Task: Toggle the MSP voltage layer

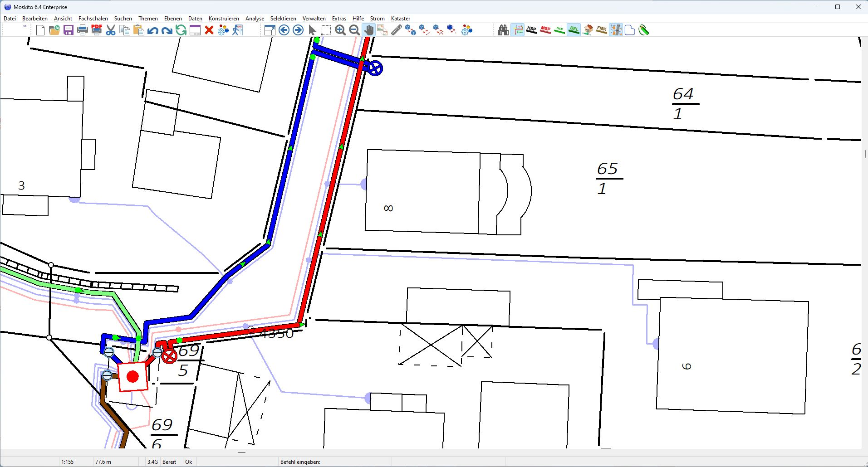Action: pyautogui.click(x=545, y=30)
